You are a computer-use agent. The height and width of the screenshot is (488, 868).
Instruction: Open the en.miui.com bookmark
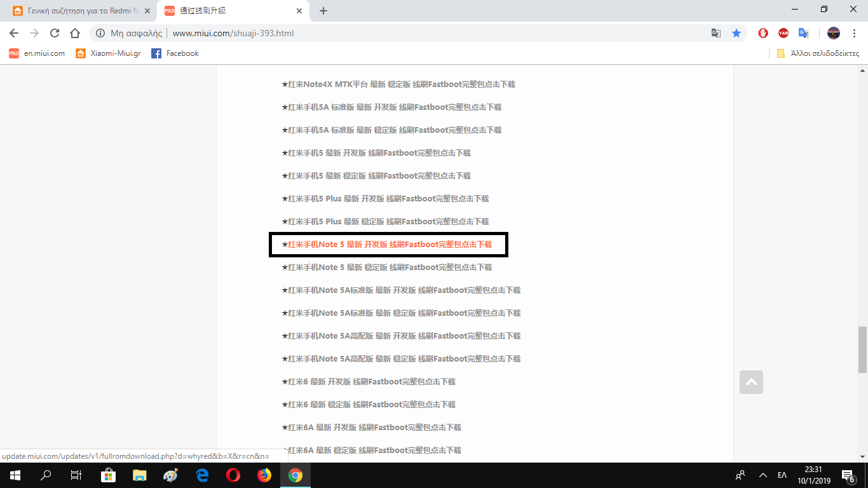point(37,53)
